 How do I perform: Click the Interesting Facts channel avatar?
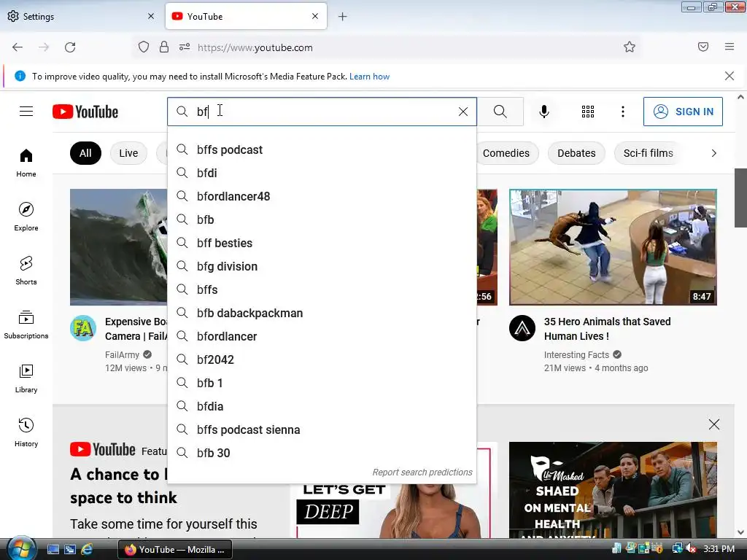coord(522,328)
